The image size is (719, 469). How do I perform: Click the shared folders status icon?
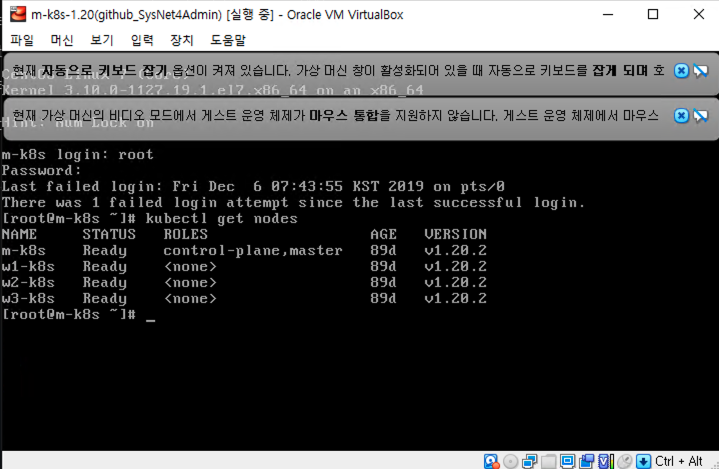point(548,461)
